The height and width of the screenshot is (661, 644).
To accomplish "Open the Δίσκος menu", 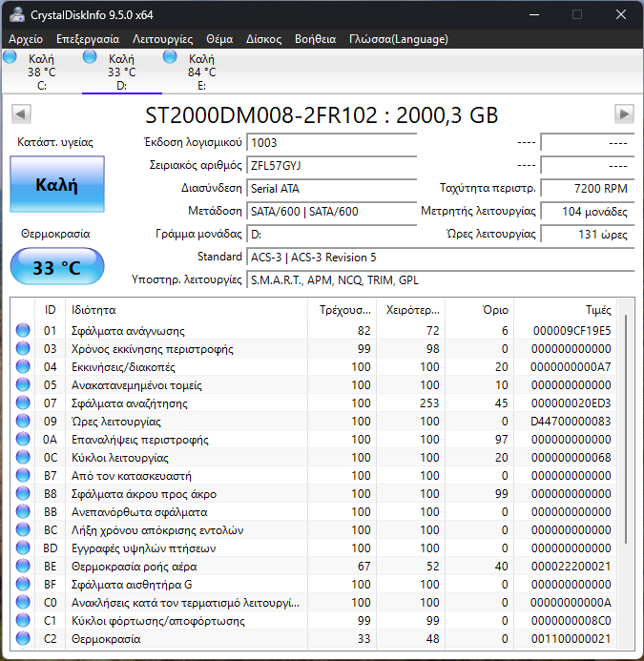I will click(264, 39).
